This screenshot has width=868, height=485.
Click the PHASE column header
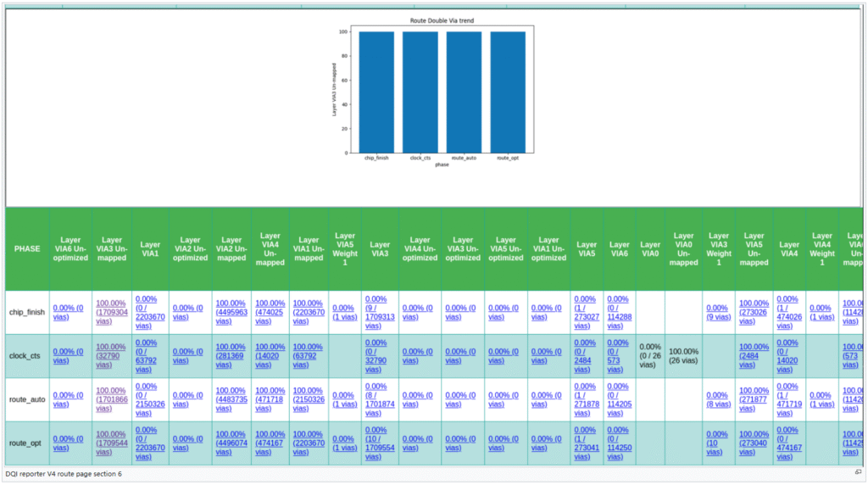pyautogui.click(x=27, y=249)
